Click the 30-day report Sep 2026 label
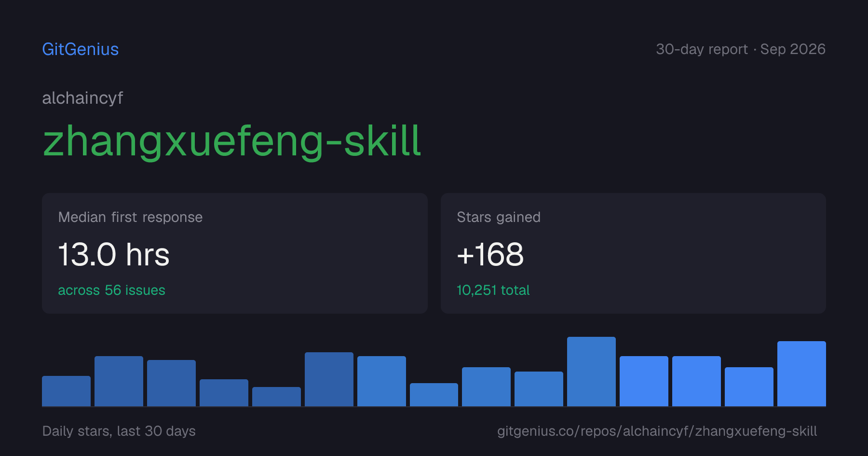Viewport: 868px width, 456px height. click(x=741, y=49)
